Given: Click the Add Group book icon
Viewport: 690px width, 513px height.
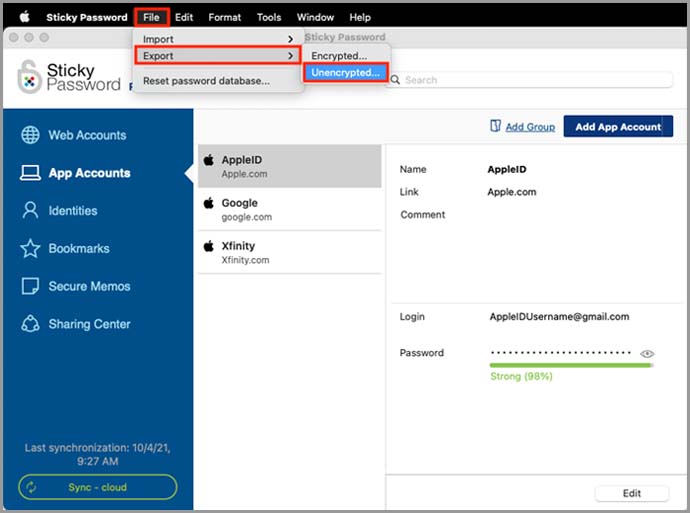Looking at the screenshot, I should pos(495,126).
